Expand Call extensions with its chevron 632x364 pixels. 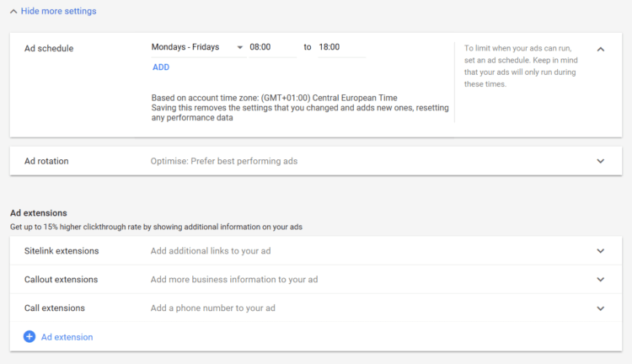(x=601, y=308)
